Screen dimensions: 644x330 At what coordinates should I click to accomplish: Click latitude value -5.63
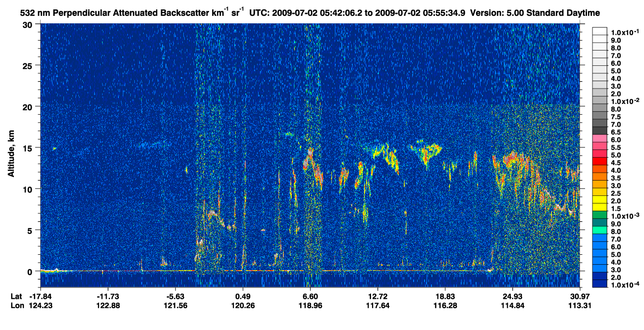tap(175, 296)
